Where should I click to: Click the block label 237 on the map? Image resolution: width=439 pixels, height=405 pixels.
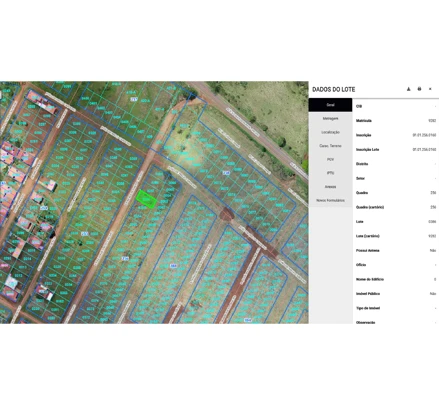pyautogui.click(x=134, y=99)
